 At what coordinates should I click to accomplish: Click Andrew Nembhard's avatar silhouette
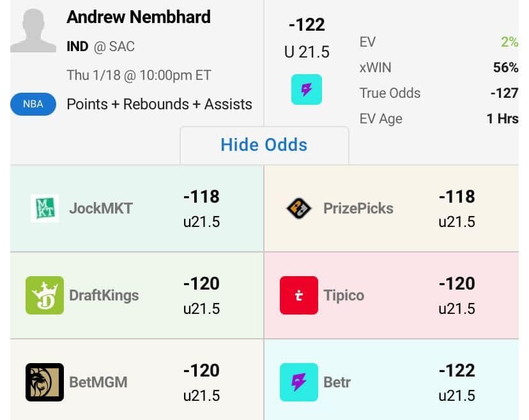34,30
